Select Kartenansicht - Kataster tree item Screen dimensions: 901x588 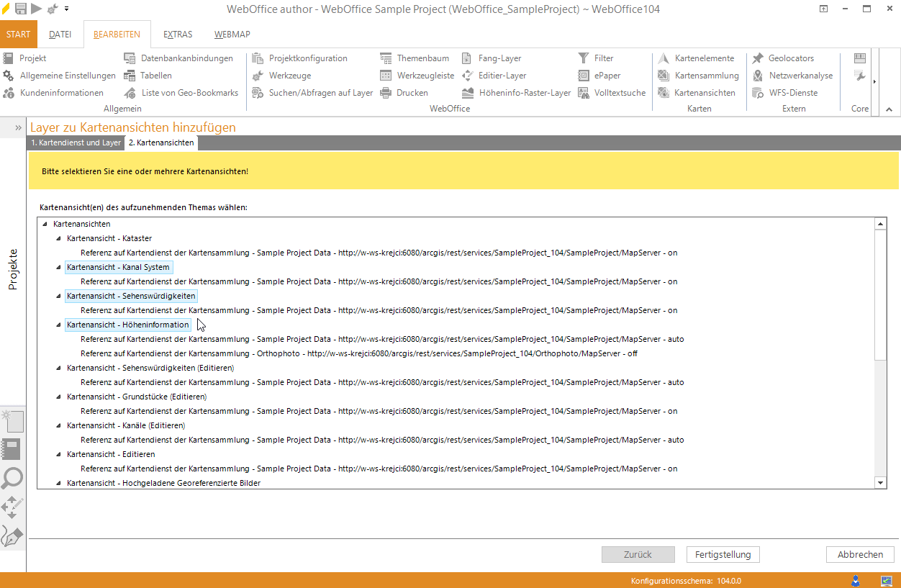click(x=109, y=238)
